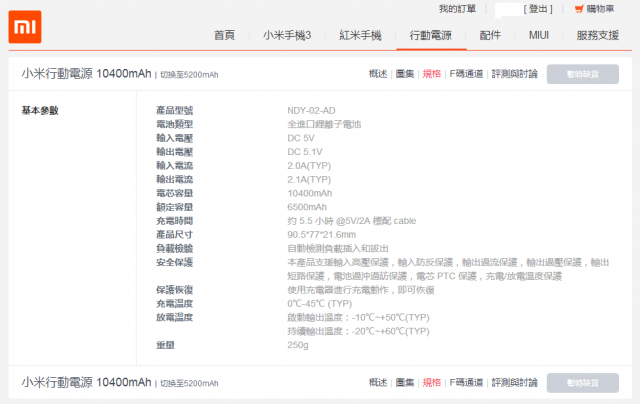Image resolution: width=640 pixels, height=404 pixels.
Task: Click the 產品型號 label
Action: (174, 111)
